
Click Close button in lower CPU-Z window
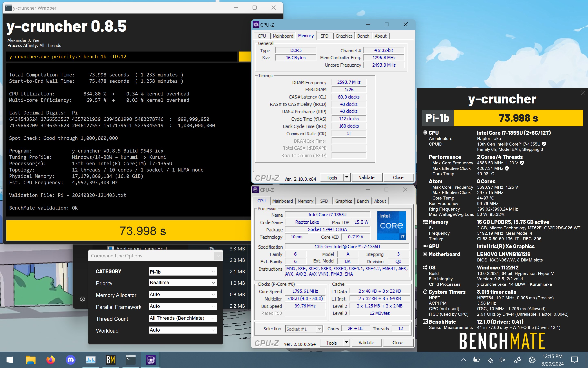coord(398,342)
